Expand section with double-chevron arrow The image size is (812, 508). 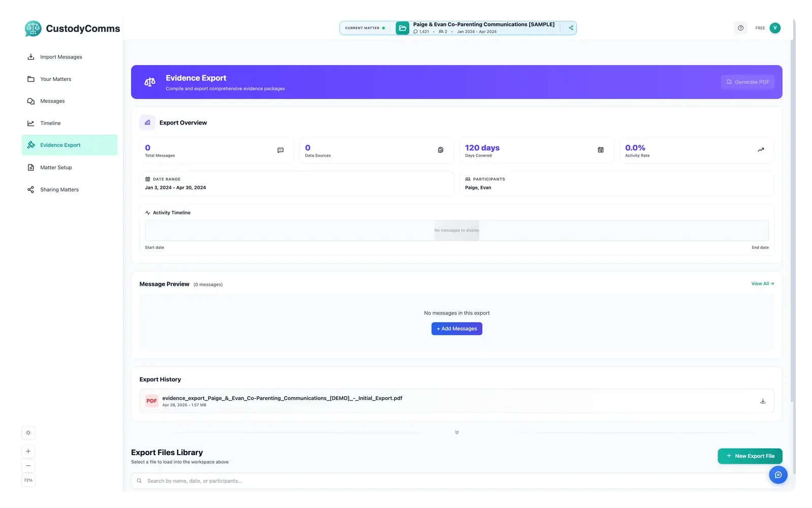(457, 432)
